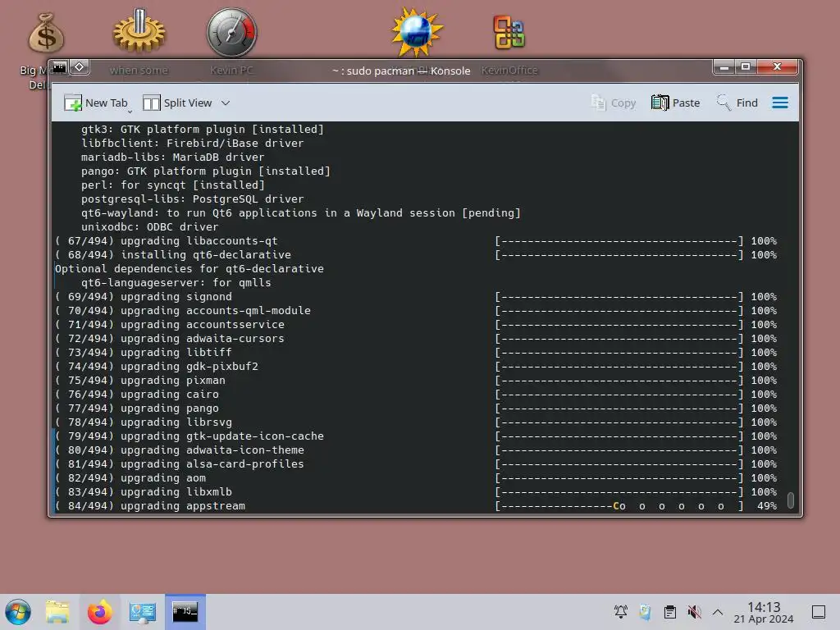Click the appstream 49% progress bar
The height and width of the screenshot is (630, 840).
(619, 506)
